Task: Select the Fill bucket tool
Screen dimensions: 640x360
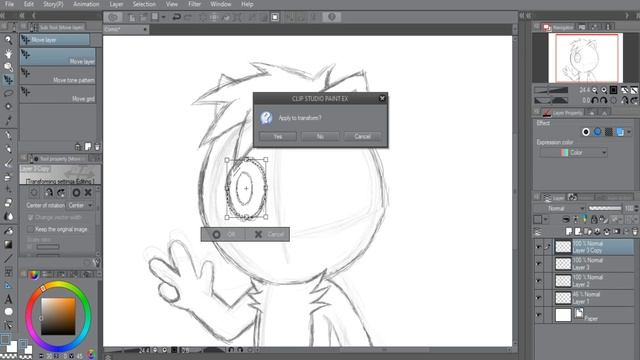Action: pyautogui.click(x=8, y=231)
